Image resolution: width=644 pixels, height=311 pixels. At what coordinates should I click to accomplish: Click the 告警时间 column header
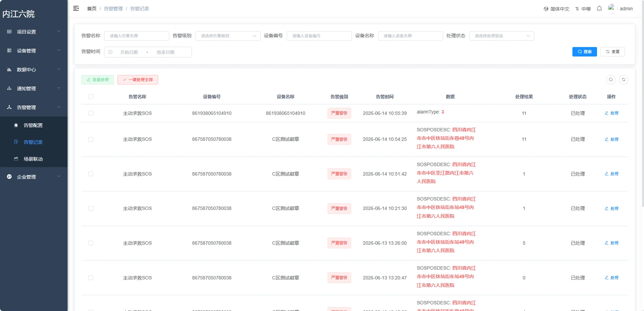[x=385, y=97]
